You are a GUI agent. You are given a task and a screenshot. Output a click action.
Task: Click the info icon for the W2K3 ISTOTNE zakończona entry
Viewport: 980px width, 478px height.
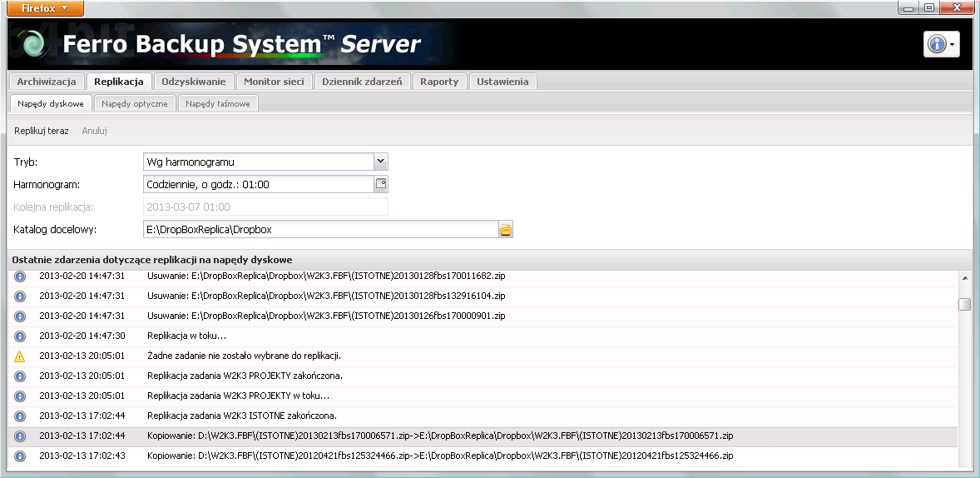point(21,416)
